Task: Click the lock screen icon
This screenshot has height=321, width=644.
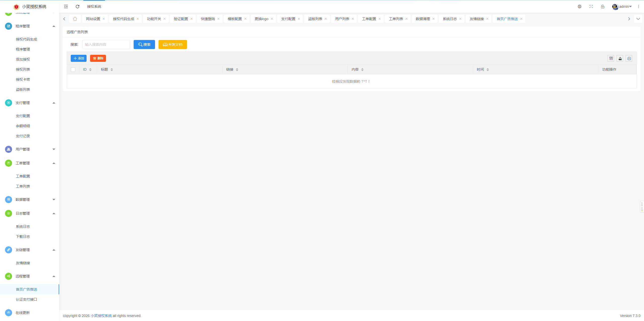Action: pos(602,7)
